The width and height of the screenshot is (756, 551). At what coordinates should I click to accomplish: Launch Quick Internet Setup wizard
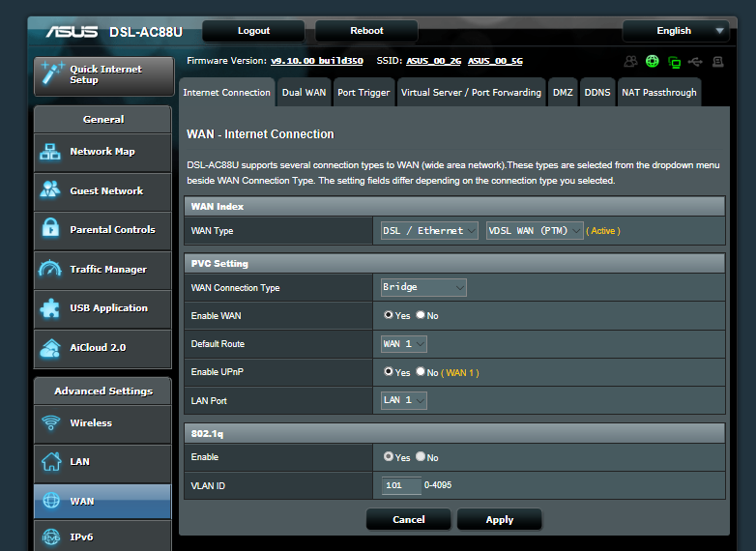(x=102, y=75)
